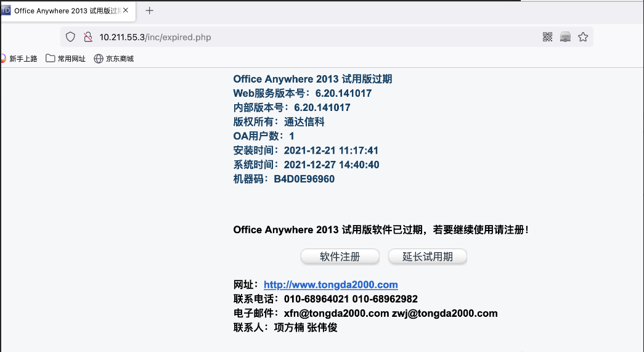Click the email xfn@tongda2000.com
Viewport: 644px width, 352px height.
[x=336, y=313]
